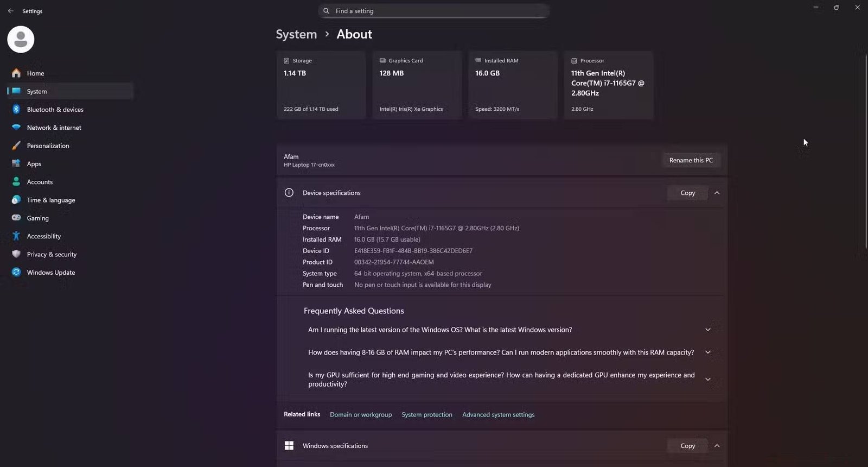Expand the RAM performance FAQ question
Image resolution: width=868 pixels, height=467 pixels.
pos(707,352)
